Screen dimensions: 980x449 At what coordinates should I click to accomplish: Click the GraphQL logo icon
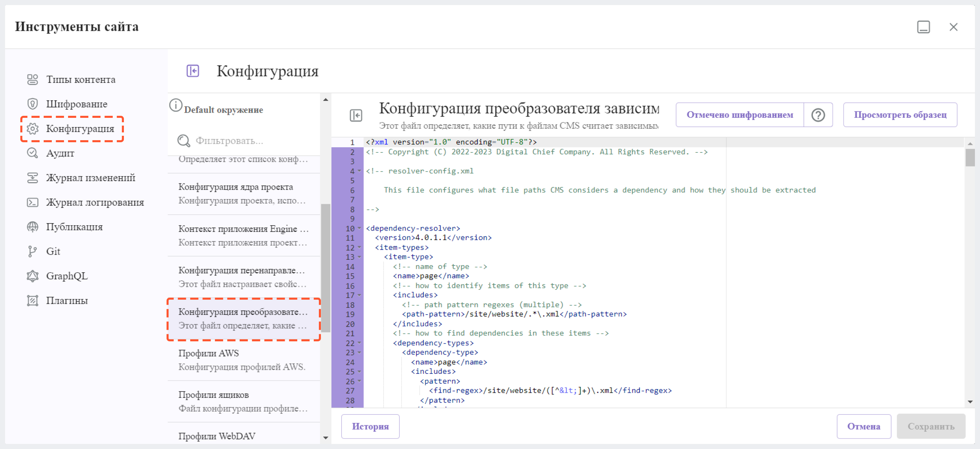point(33,276)
